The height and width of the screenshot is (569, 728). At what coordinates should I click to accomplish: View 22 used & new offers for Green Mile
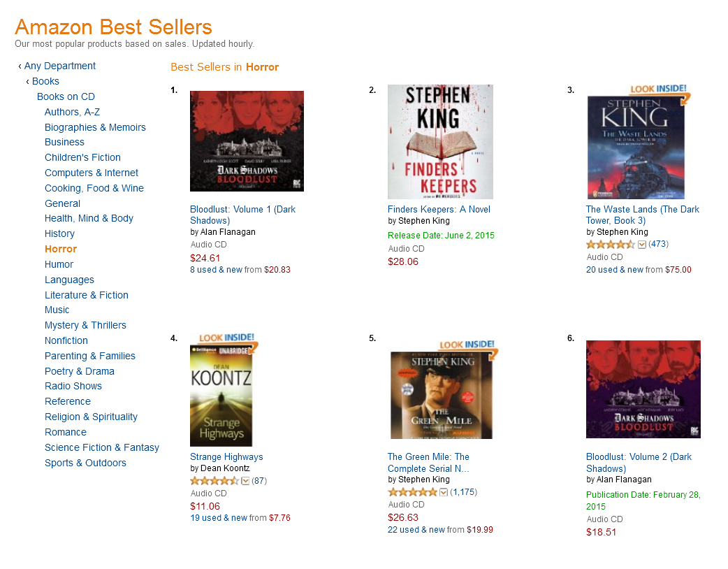coord(416,530)
